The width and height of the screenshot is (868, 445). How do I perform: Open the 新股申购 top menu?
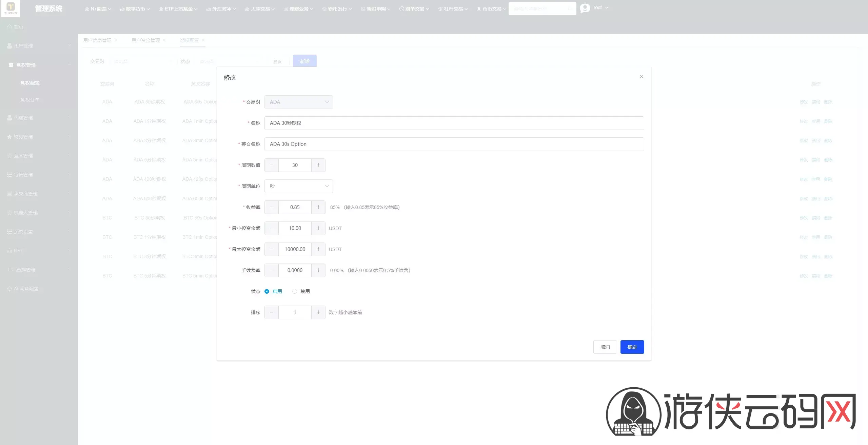click(376, 9)
